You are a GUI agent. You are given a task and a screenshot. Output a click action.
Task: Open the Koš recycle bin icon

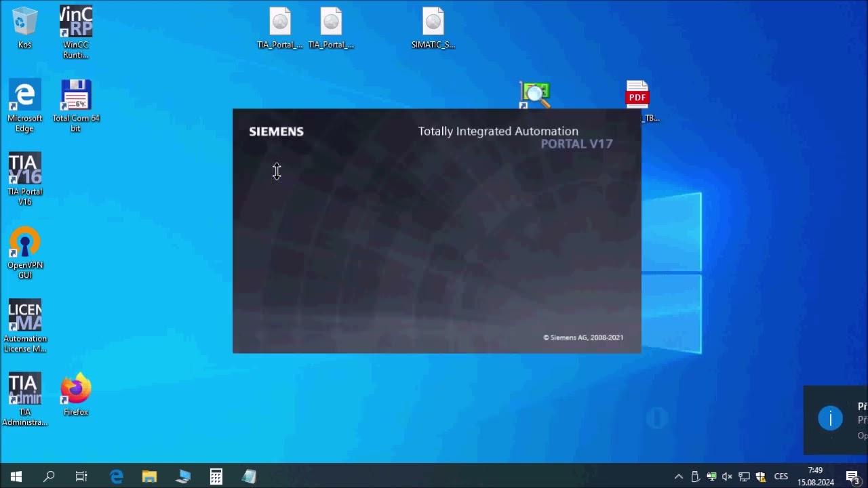point(25,27)
